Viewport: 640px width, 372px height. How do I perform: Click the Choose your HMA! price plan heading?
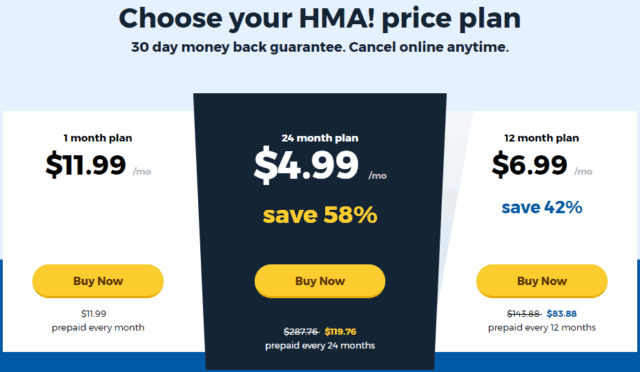(x=320, y=18)
